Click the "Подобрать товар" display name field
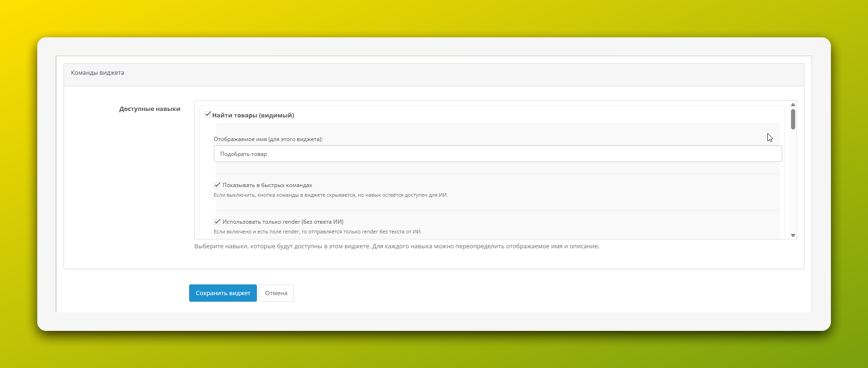The height and width of the screenshot is (368, 868). click(x=497, y=154)
